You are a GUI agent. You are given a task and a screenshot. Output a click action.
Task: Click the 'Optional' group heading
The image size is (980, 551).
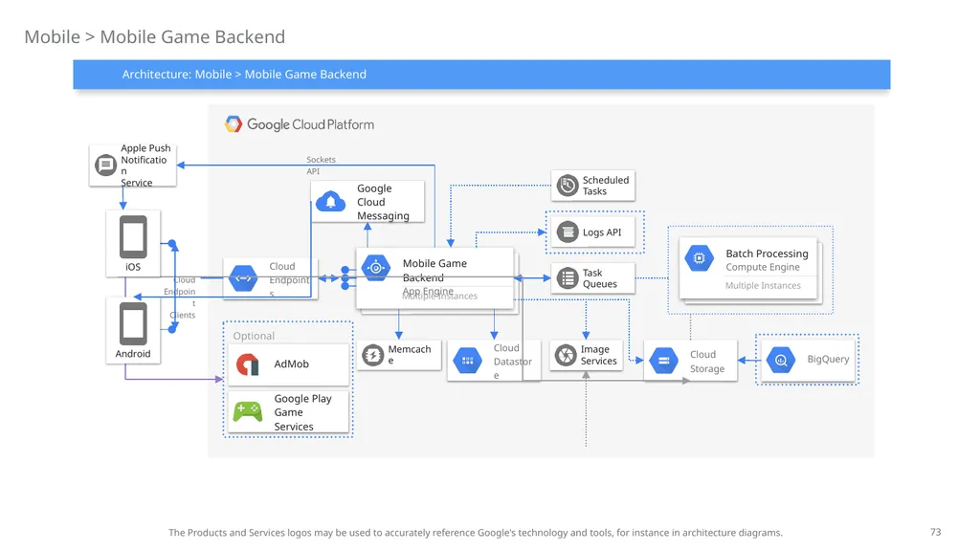pyautogui.click(x=253, y=336)
